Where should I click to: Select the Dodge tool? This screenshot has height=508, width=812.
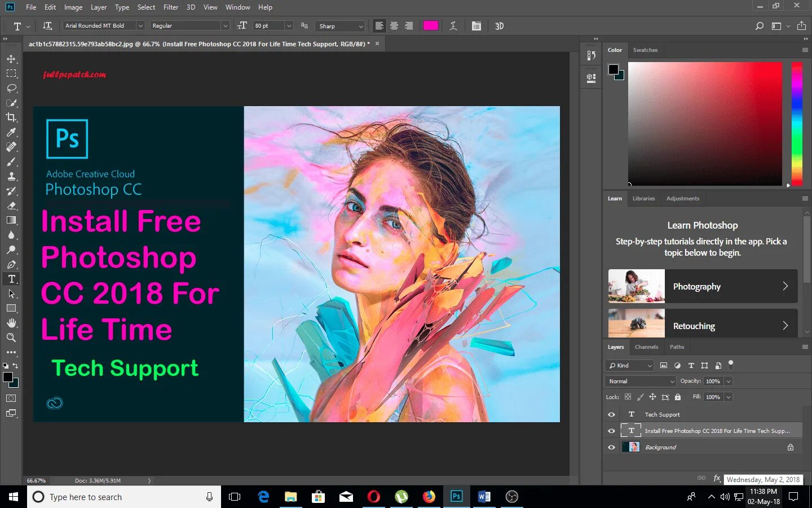11,249
